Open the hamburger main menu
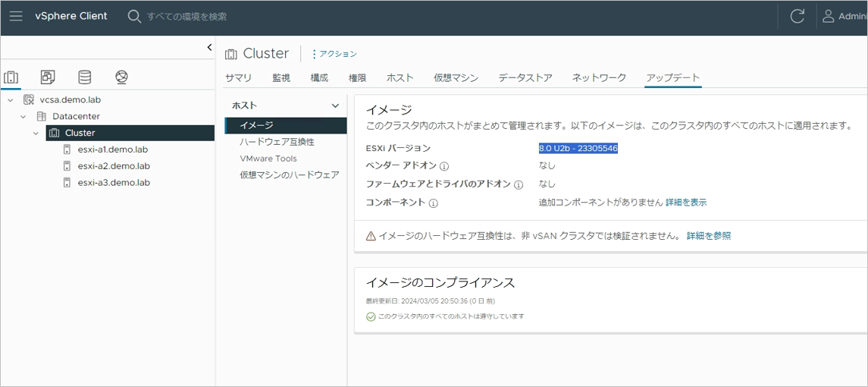 pyautogui.click(x=16, y=16)
